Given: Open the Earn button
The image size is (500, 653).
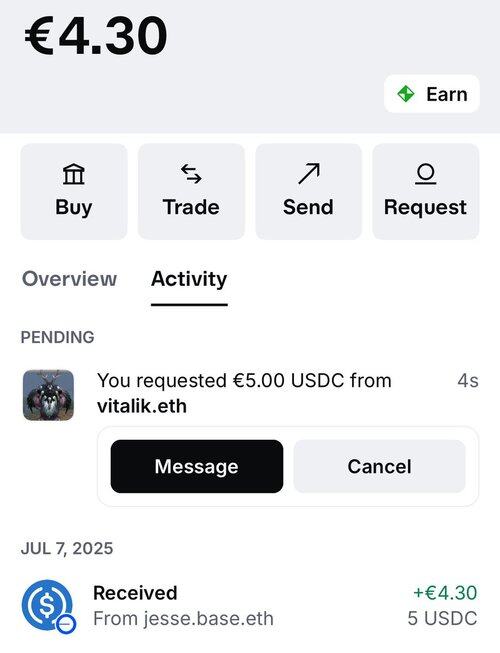Looking at the screenshot, I should pos(432,94).
